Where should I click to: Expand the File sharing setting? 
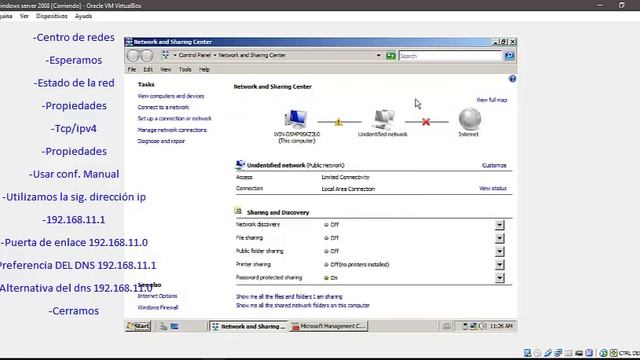pyautogui.click(x=500, y=238)
